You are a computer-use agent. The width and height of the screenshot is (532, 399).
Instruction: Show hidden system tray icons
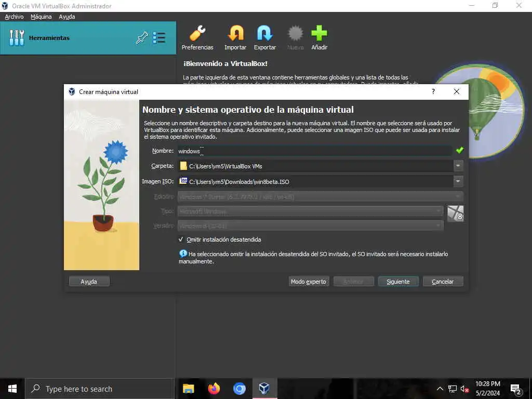440,389
